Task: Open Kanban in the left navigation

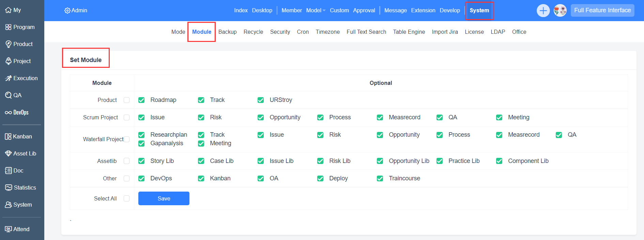Action: (18, 137)
